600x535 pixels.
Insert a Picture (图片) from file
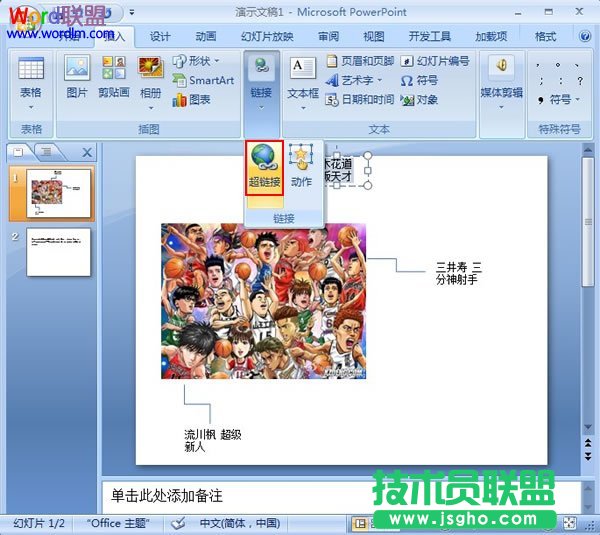77,76
